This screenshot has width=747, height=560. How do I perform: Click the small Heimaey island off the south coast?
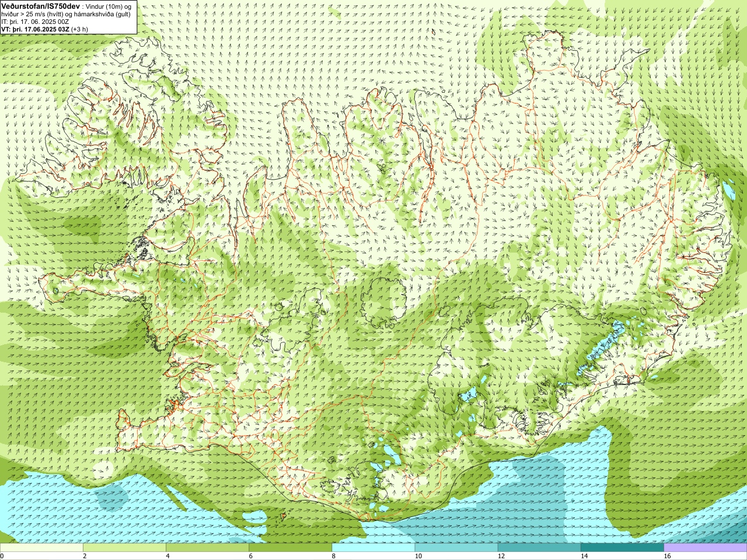click(x=284, y=516)
